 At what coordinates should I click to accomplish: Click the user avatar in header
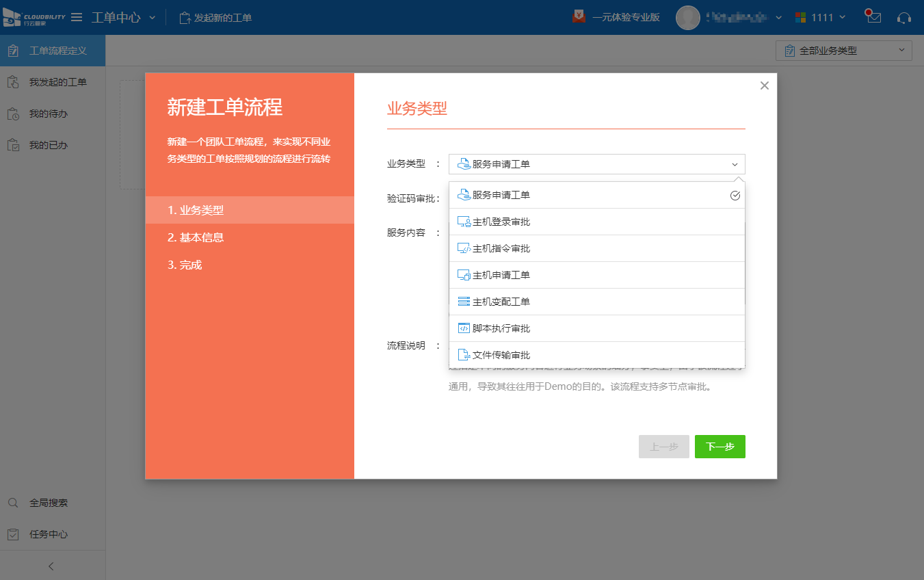tap(687, 18)
